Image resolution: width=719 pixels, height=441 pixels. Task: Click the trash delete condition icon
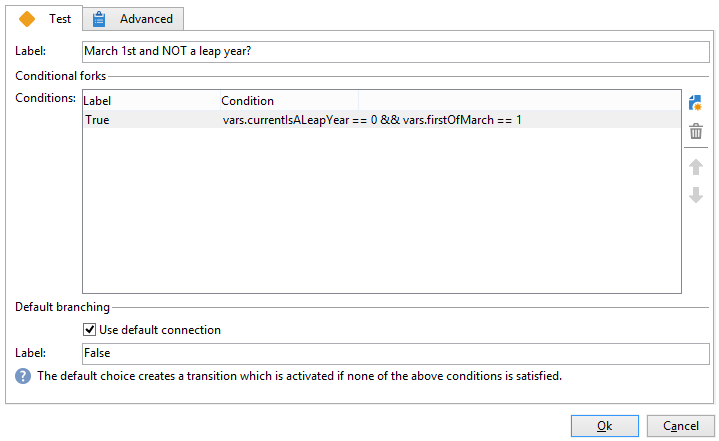pyautogui.click(x=696, y=131)
